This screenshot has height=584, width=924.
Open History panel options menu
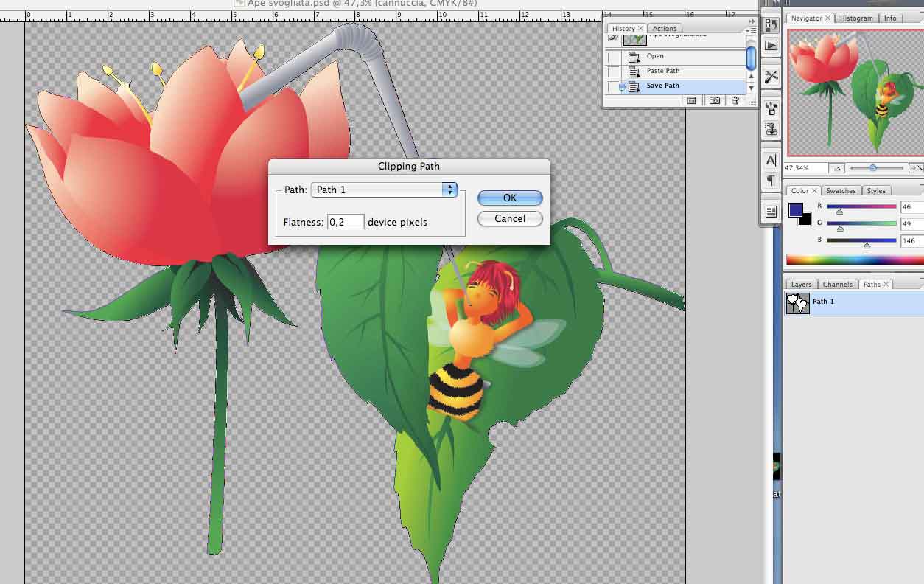[x=750, y=31]
